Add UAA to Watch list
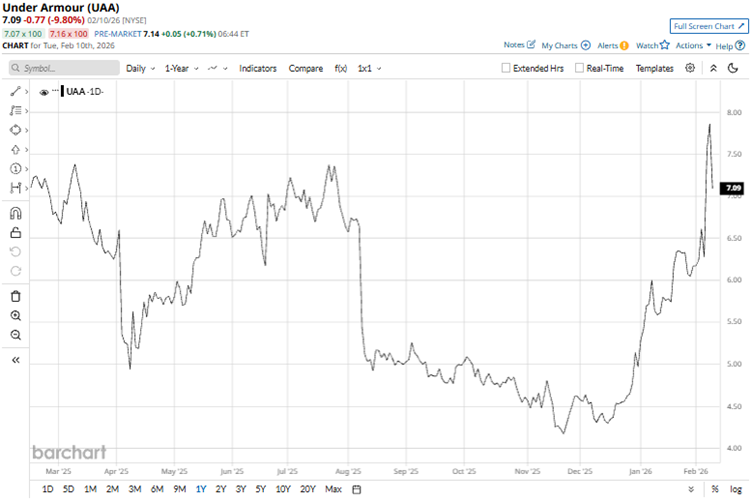The width and height of the screenshot is (752, 501). click(652, 46)
